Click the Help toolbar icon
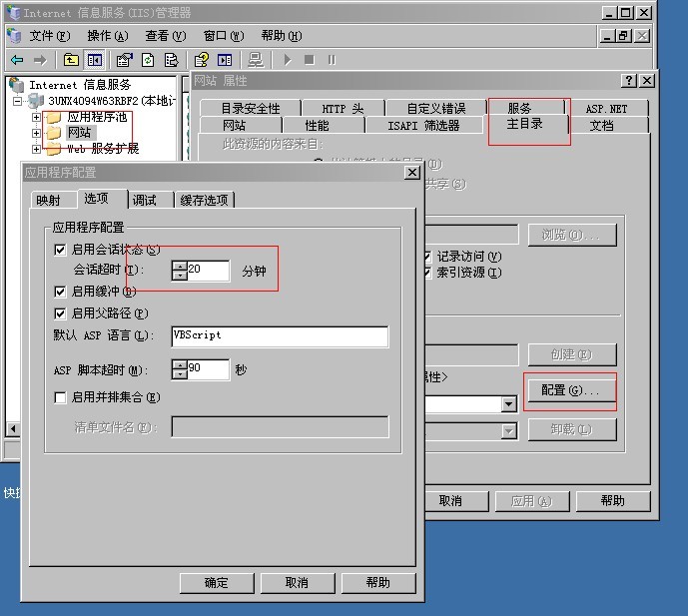The height and width of the screenshot is (616, 688). 202,60
